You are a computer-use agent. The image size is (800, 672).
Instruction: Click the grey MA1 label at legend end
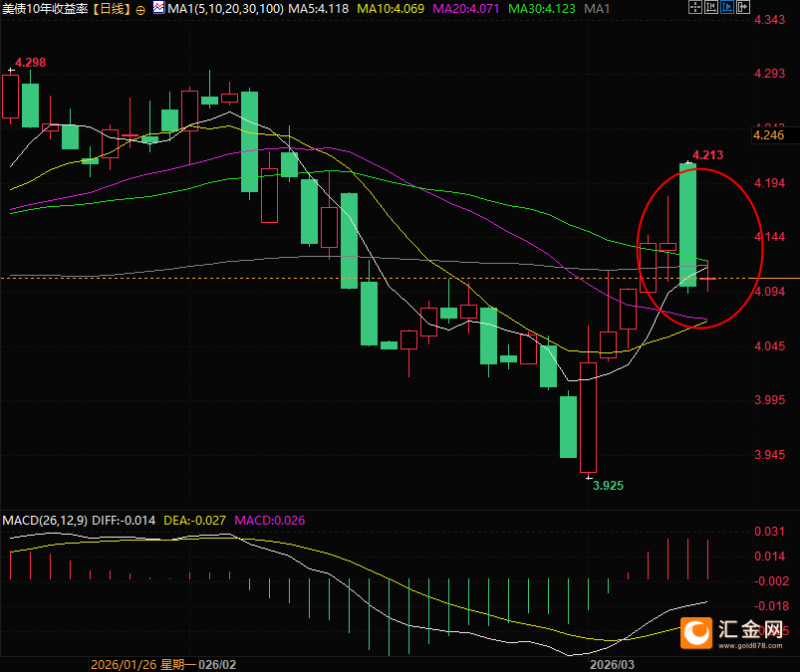pos(597,9)
